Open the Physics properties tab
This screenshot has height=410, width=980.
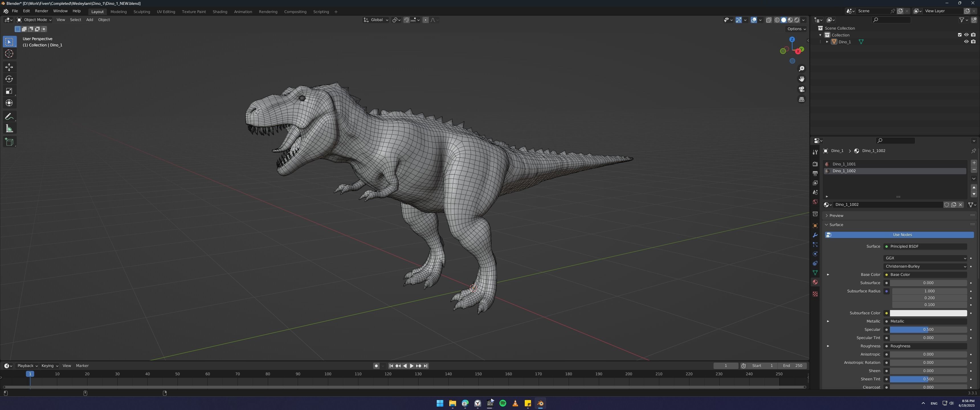(x=815, y=254)
